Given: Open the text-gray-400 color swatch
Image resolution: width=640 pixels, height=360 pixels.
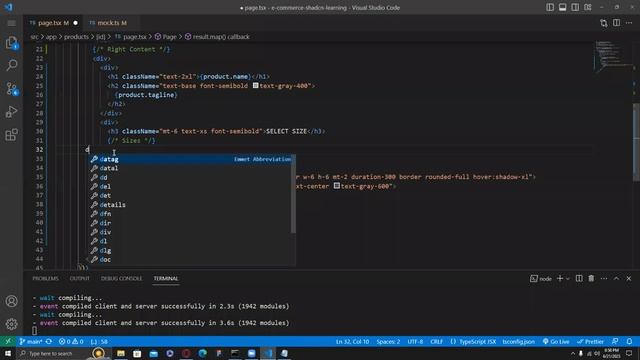Looking at the screenshot, I should click(256, 86).
